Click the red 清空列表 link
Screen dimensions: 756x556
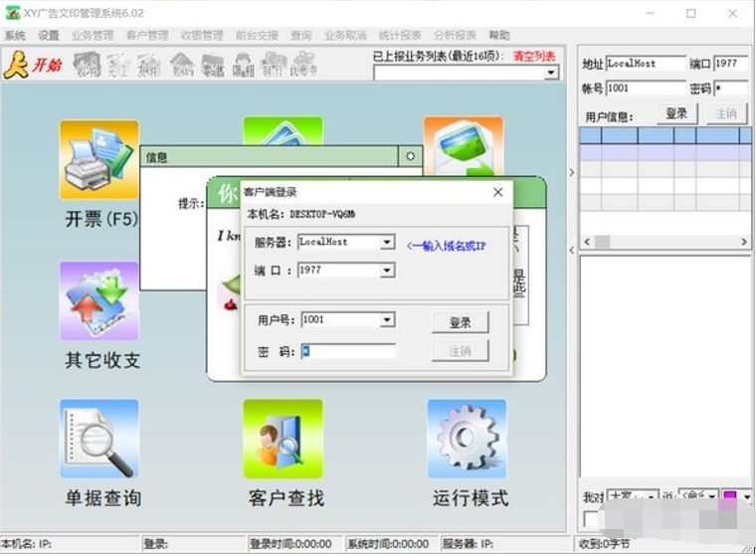pos(534,56)
